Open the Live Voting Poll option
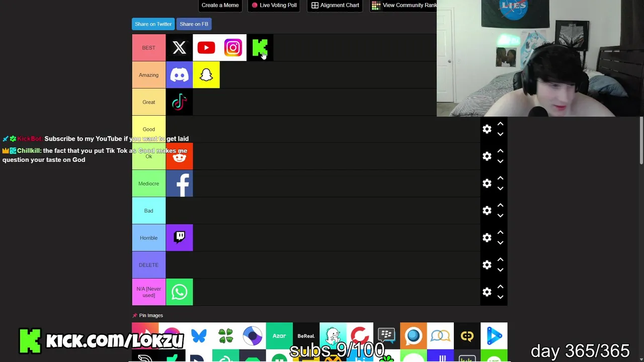The height and width of the screenshot is (362, 644). [274, 5]
